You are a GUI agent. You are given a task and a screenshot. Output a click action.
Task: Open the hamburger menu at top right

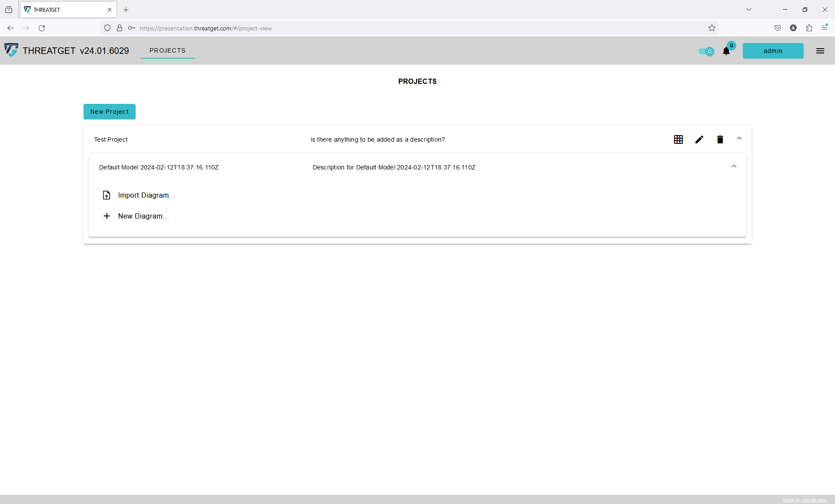[820, 51]
